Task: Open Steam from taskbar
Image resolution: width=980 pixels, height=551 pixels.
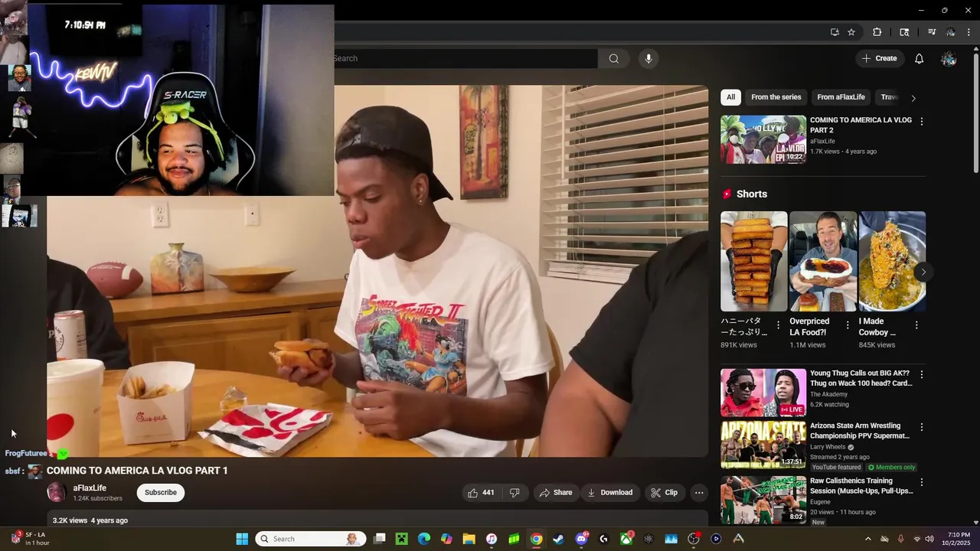Action: pyautogui.click(x=558, y=539)
